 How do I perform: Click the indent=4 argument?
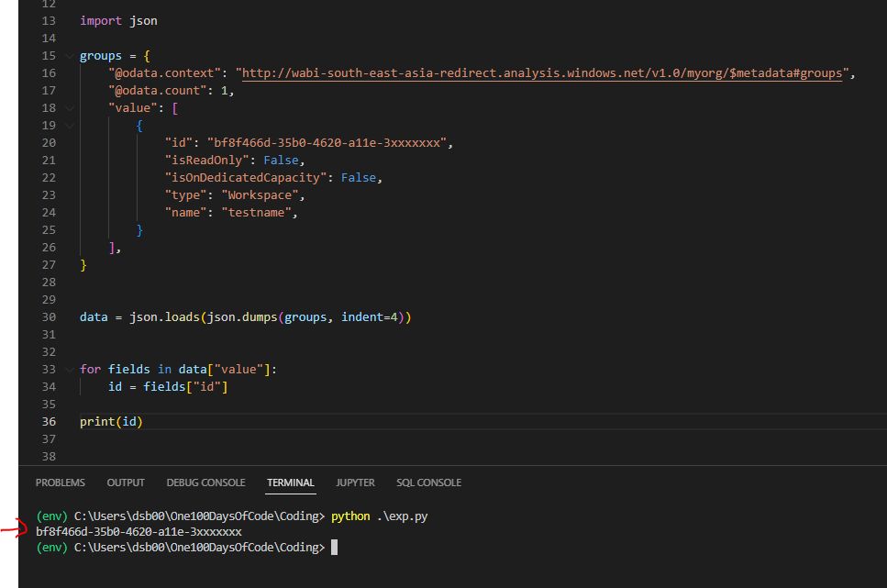click(x=370, y=316)
